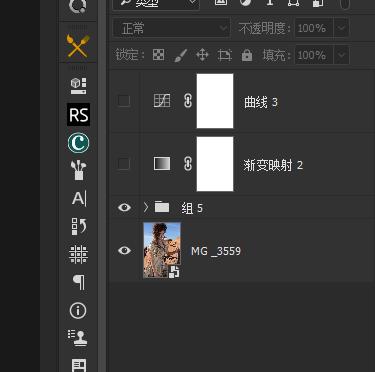Image resolution: width=375 pixels, height=372 pixels.
Task: Hide the MG _3559 layer eye icon
Action: (x=124, y=250)
